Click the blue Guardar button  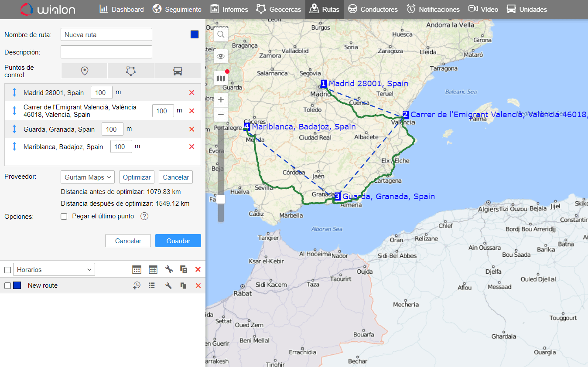[178, 241]
